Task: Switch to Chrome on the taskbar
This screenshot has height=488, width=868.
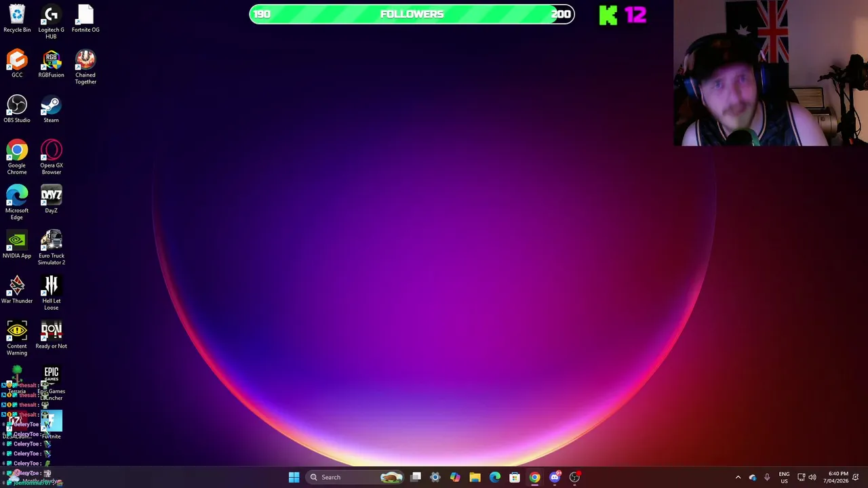Action: tap(534, 477)
